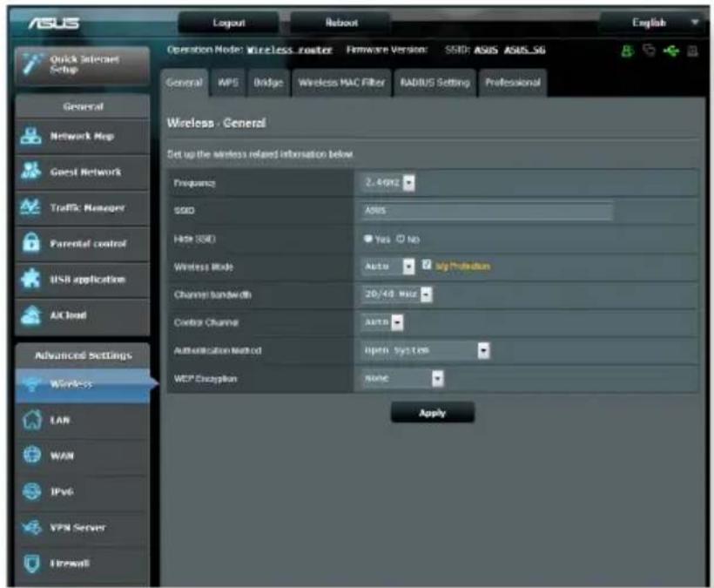This screenshot has height=588, width=714.
Task: Open Network Map from sidebar icon
Action: coord(30,136)
